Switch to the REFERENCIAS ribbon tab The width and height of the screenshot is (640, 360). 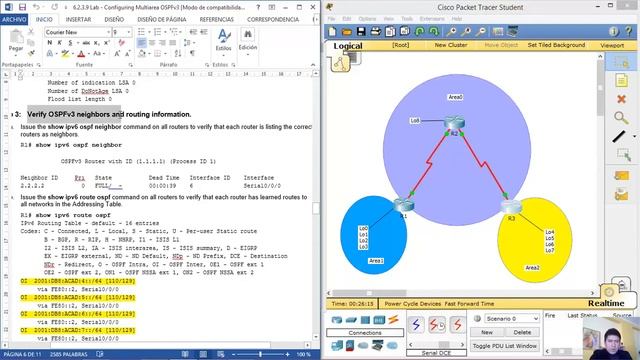217,19
